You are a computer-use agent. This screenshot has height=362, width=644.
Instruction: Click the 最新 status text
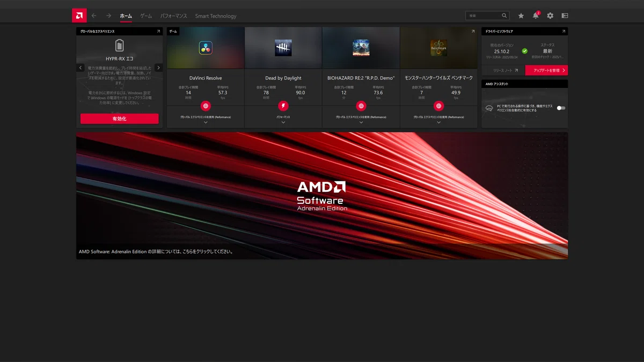547,51
